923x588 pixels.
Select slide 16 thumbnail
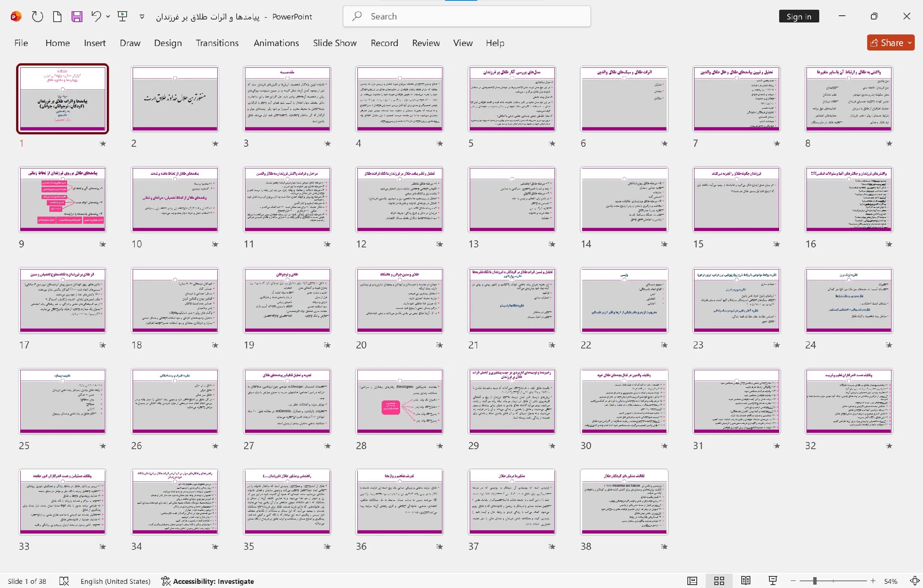tap(848, 199)
